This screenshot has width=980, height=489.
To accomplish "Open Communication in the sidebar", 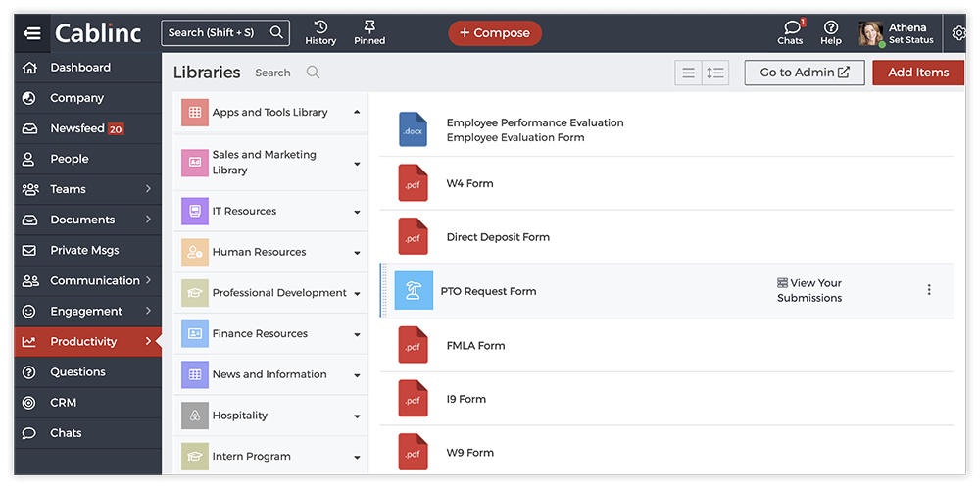I will (87, 281).
